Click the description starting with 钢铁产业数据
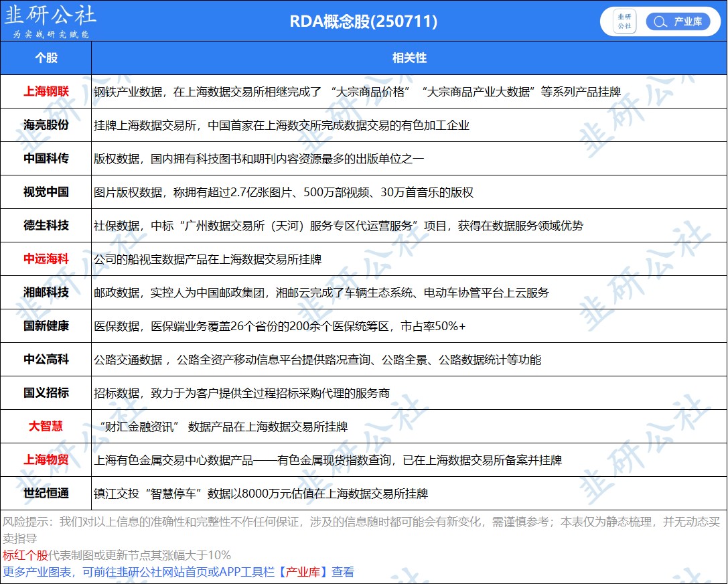Screen dimensions: 728x584 click(x=358, y=92)
